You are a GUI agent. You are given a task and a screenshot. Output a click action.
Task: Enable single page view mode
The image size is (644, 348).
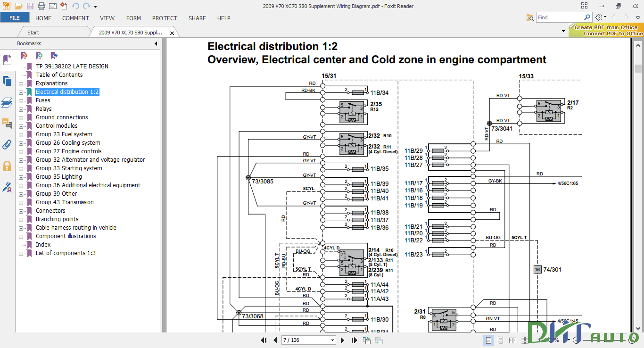(488, 340)
